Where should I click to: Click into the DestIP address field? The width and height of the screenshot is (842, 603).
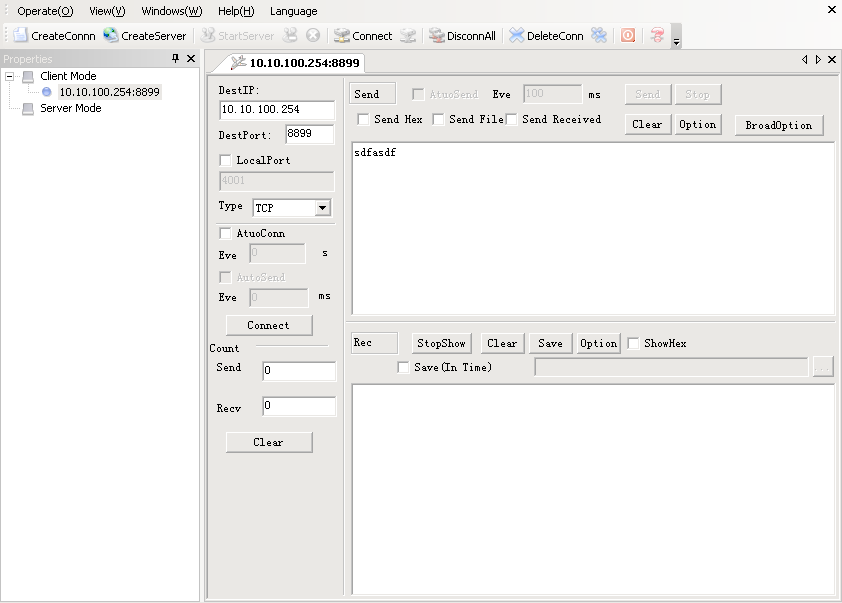[277, 110]
